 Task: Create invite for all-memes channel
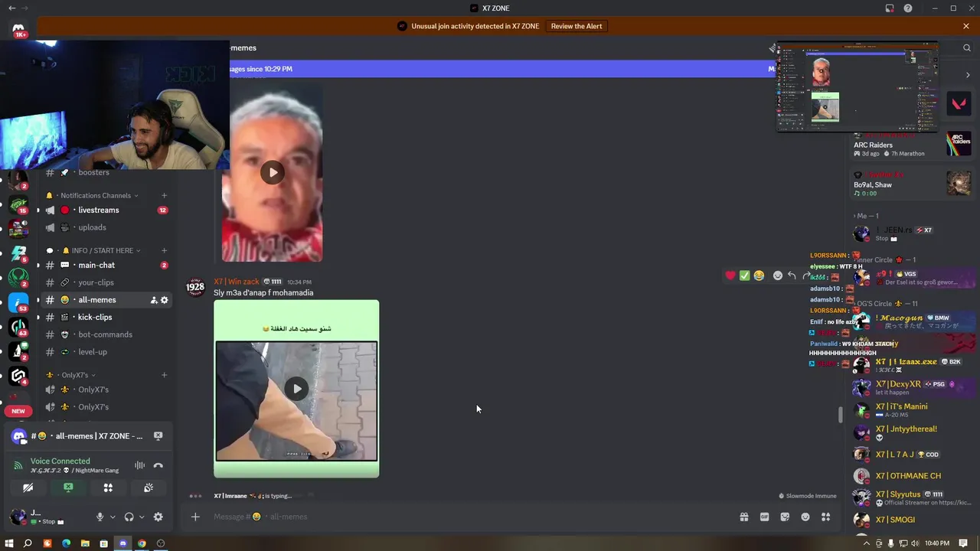point(154,300)
